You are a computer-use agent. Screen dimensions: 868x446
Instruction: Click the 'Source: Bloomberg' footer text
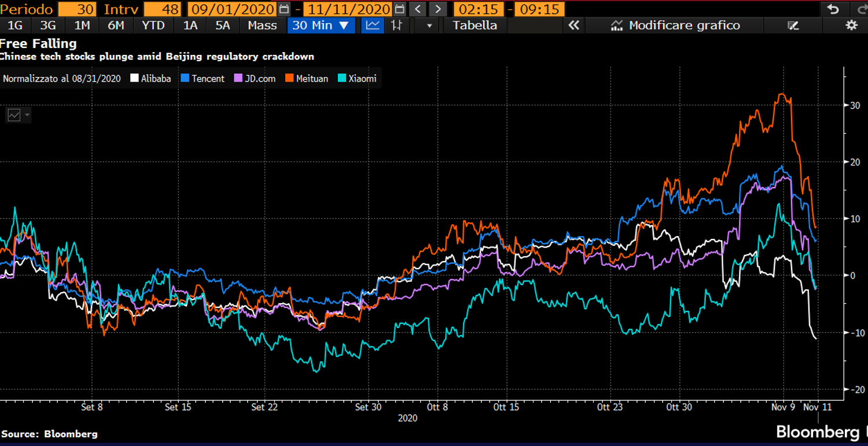[49, 434]
